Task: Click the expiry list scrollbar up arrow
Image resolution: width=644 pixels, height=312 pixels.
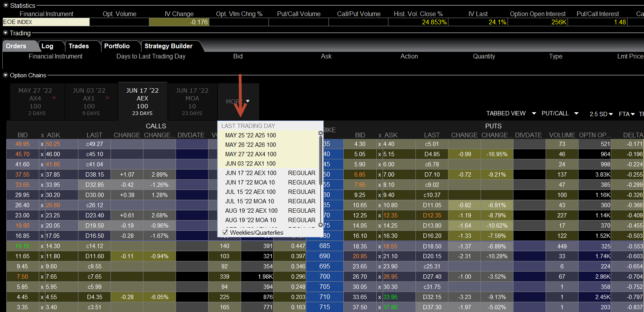Action: [x=321, y=133]
